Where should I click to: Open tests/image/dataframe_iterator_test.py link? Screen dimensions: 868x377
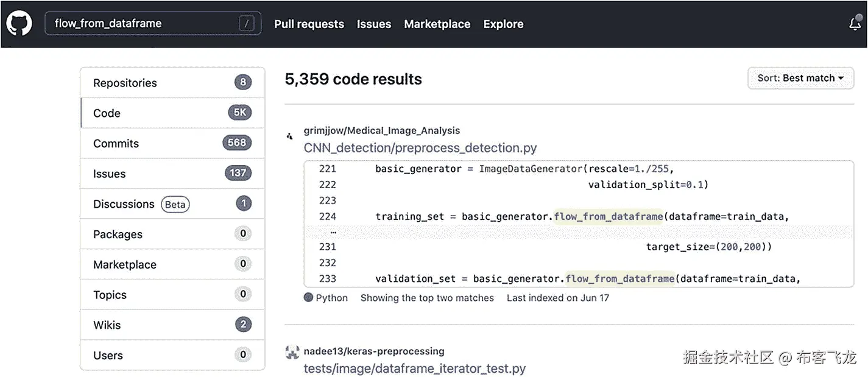(x=414, y=368)
